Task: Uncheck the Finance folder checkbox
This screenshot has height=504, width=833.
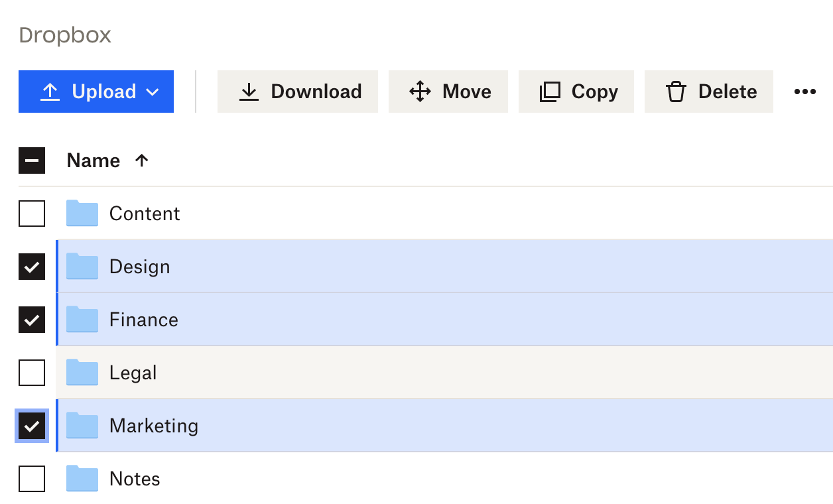Action: point(32,320)
